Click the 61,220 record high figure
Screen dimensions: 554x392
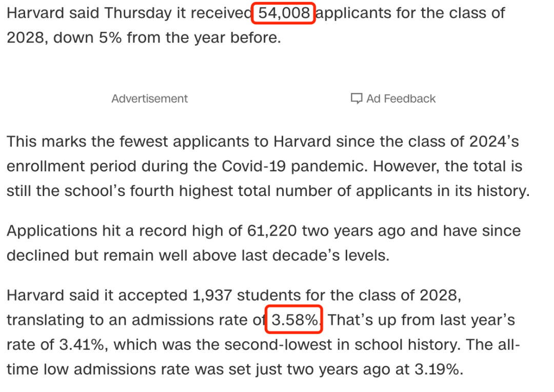[272, 231]
